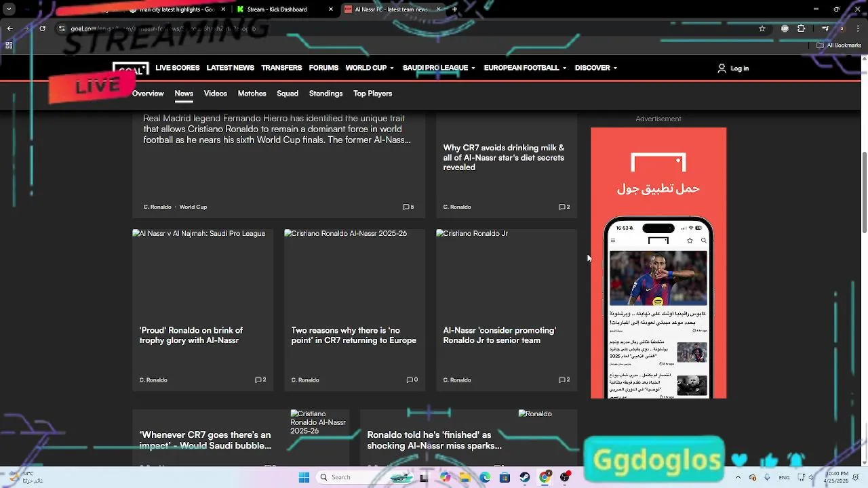
Task: Open Microsoft Store from the taskbar
Action: pos(505,477)
